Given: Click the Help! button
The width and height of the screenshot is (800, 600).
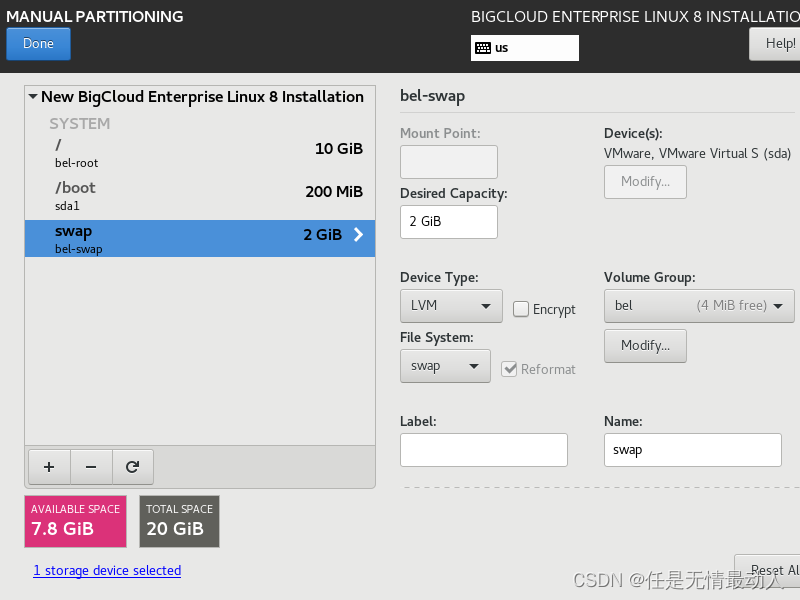Looking at the screenshot, I should (x=774, y=44).
